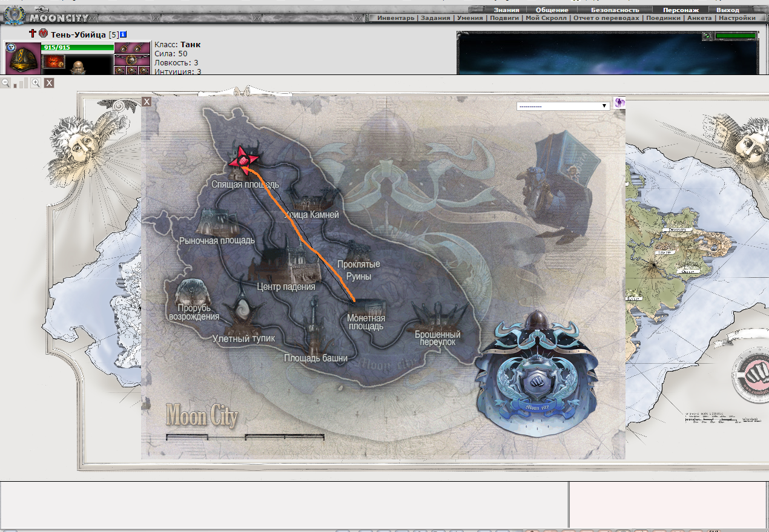
Task: Click the Спящая площадь red star marker
Action: (x=243, y=160)
